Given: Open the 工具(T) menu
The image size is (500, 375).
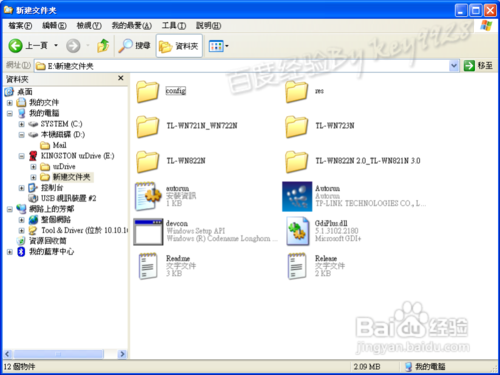Looking at the screenshot, I should coord(174,26).
